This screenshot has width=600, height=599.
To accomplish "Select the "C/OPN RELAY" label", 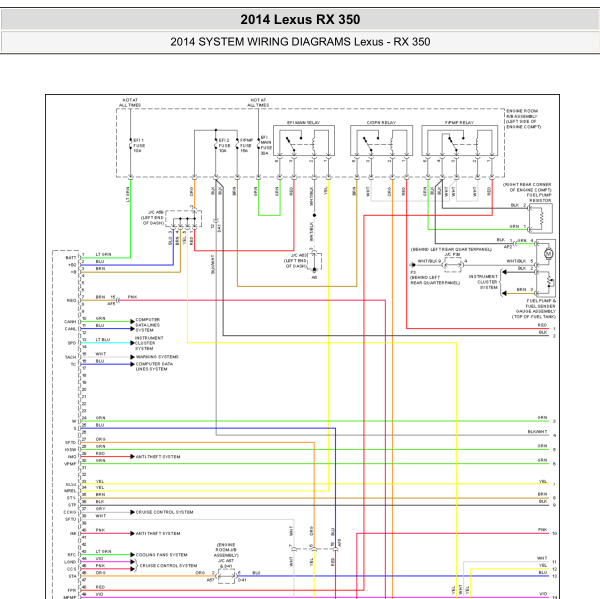I will [x=381, y=122].
